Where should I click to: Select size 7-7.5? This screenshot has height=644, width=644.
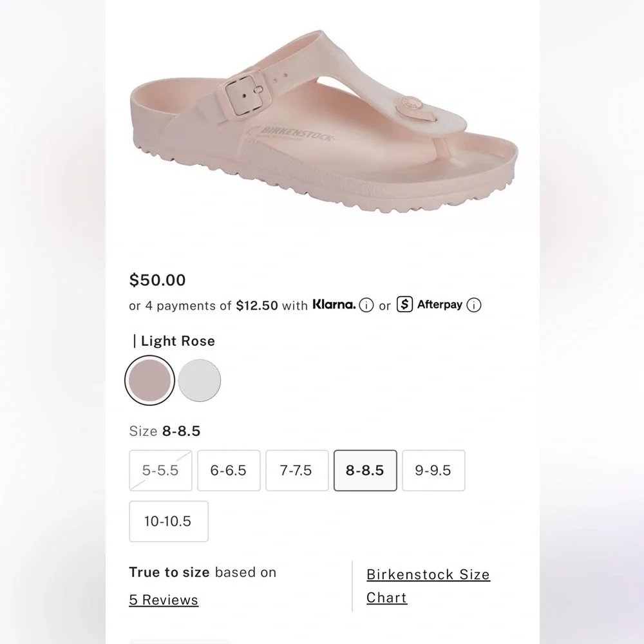pos(297,471)
